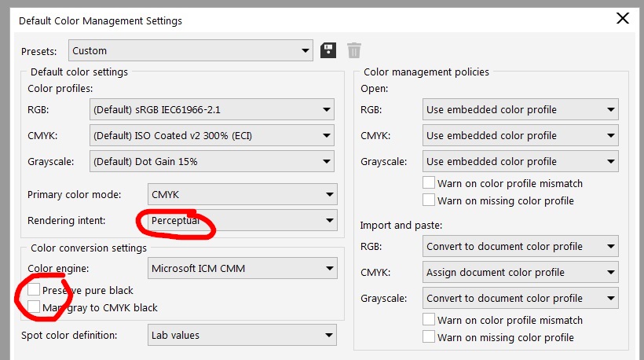Open Spot color definition dropdown

(242, 335)
